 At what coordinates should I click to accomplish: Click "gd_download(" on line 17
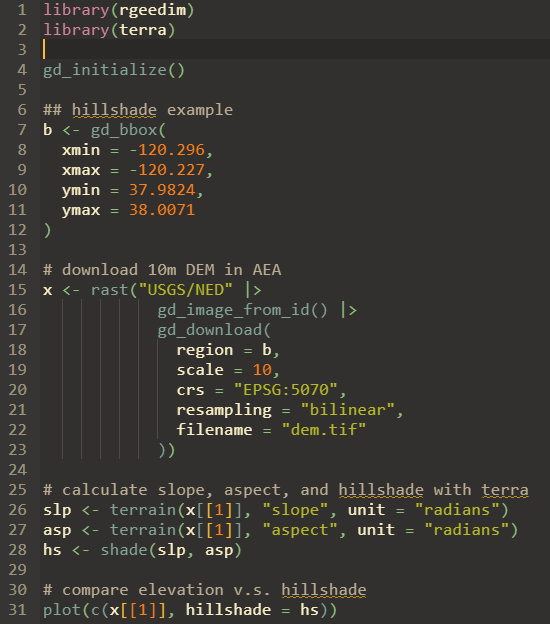point(214,330)
